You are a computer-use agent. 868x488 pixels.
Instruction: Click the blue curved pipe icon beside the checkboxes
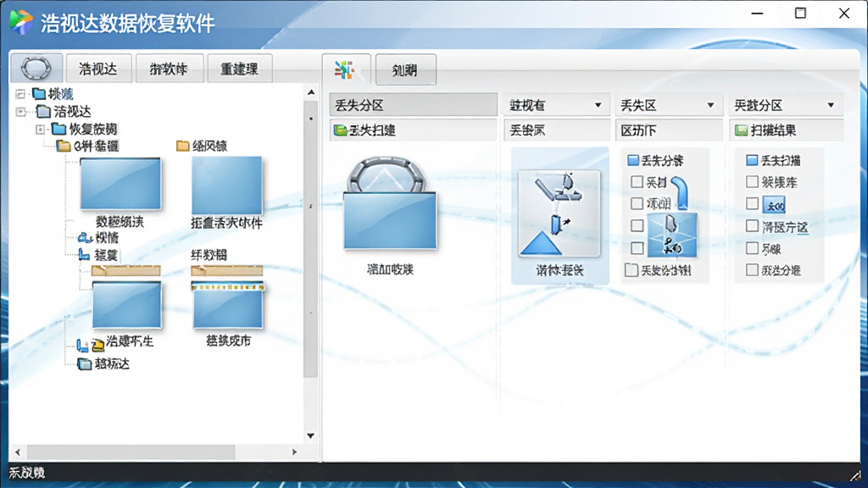click(x=680, y=192)
